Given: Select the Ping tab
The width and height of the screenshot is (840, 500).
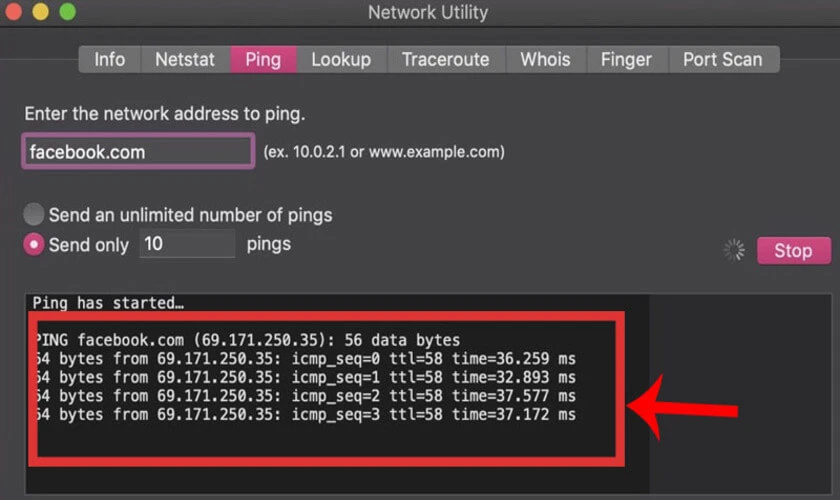Looking at the screenshot, I should [x=263, y=59].
